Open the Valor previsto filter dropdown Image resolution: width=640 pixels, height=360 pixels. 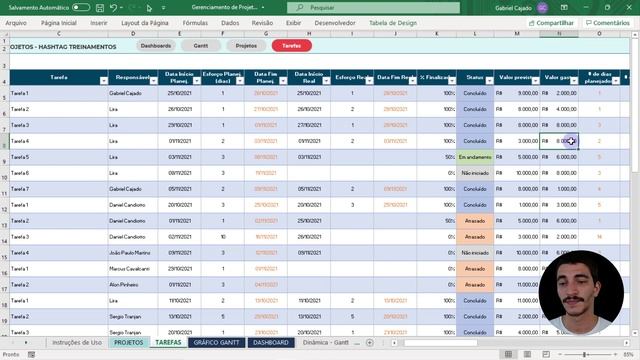pos(535,81)
